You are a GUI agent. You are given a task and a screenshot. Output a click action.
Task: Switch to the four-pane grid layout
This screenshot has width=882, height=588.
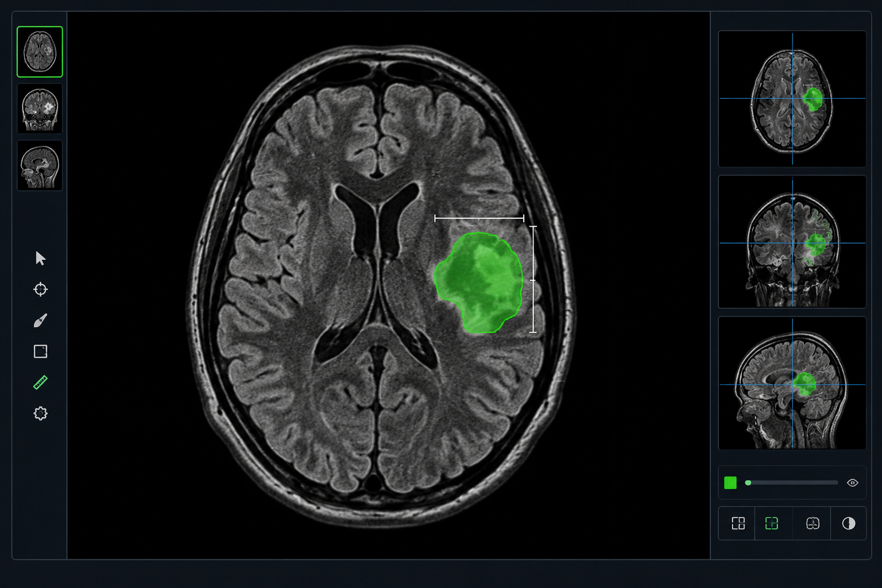click(x=738, y=523)
